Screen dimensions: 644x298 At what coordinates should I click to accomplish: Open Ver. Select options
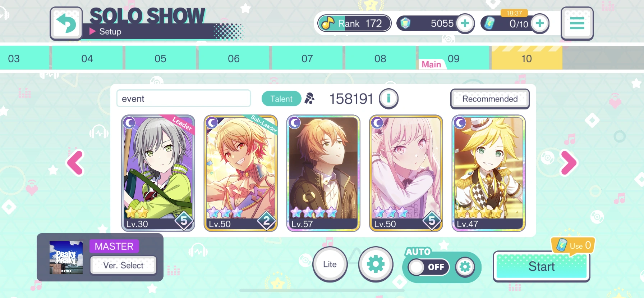[123, 265]
